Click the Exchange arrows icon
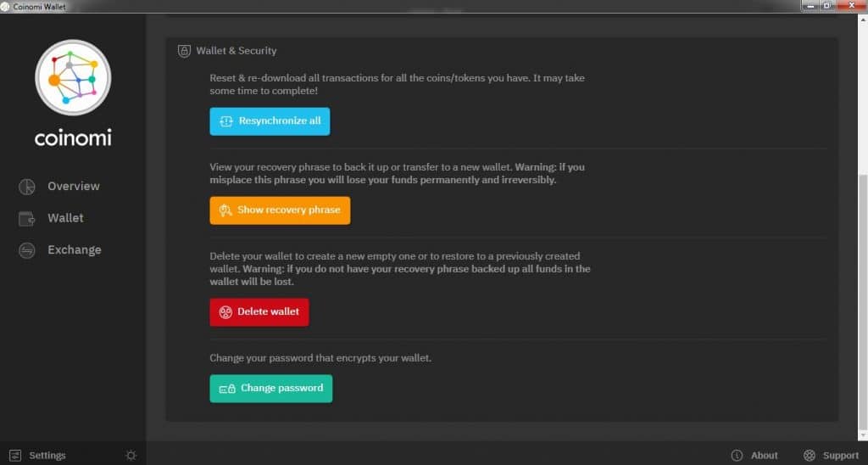 (x=26, y=250)
